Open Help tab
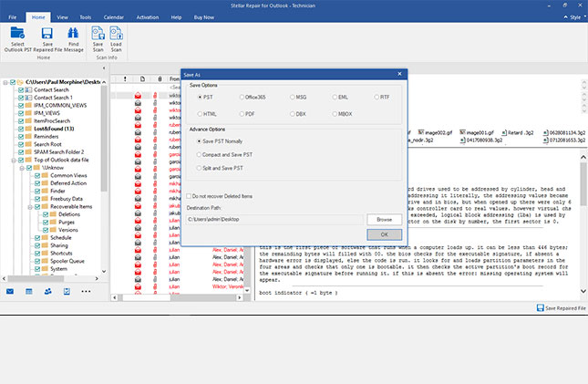 [x=176, y=17]
